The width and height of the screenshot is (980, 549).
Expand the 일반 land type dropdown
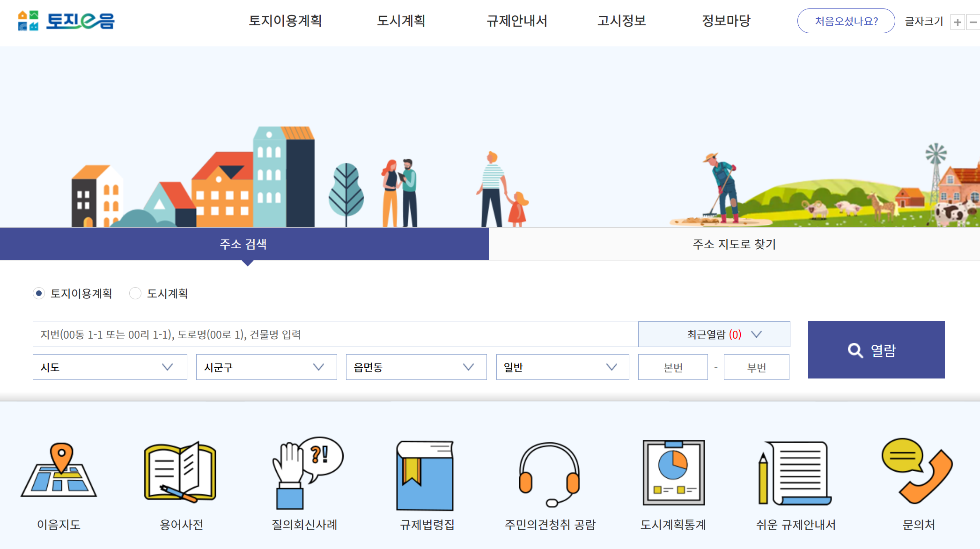tap(562, 367)
